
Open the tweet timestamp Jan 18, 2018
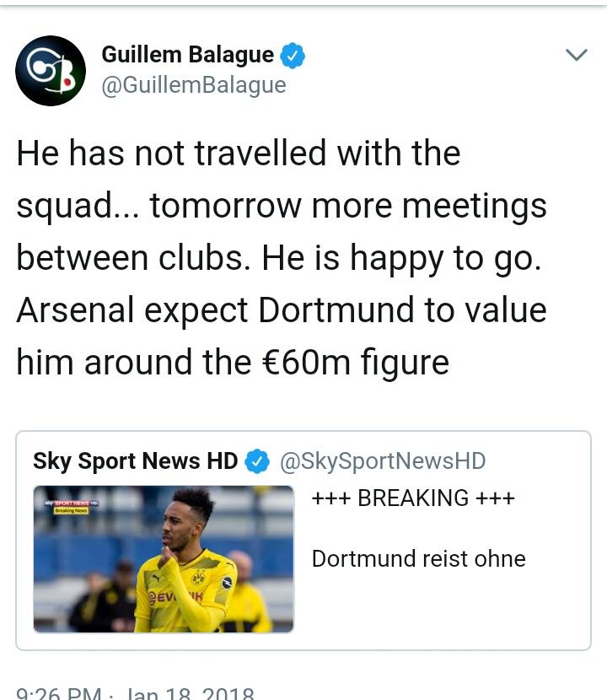coord(135,694)
